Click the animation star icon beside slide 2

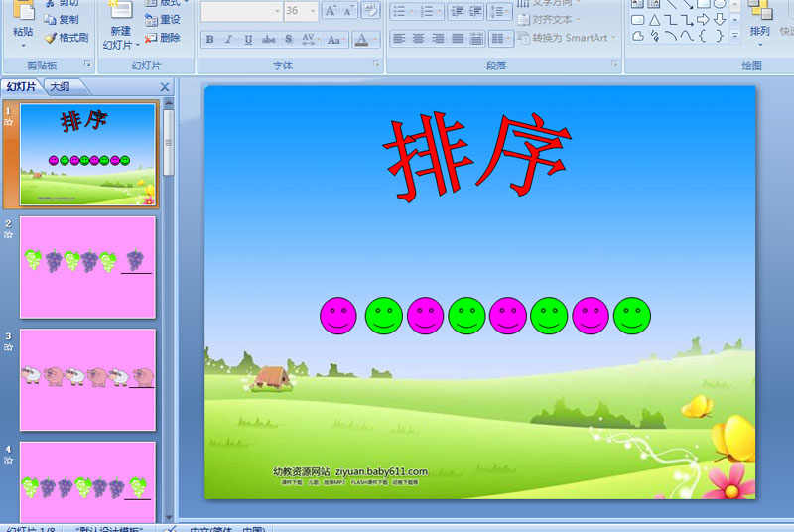click(x=9, y=235)
